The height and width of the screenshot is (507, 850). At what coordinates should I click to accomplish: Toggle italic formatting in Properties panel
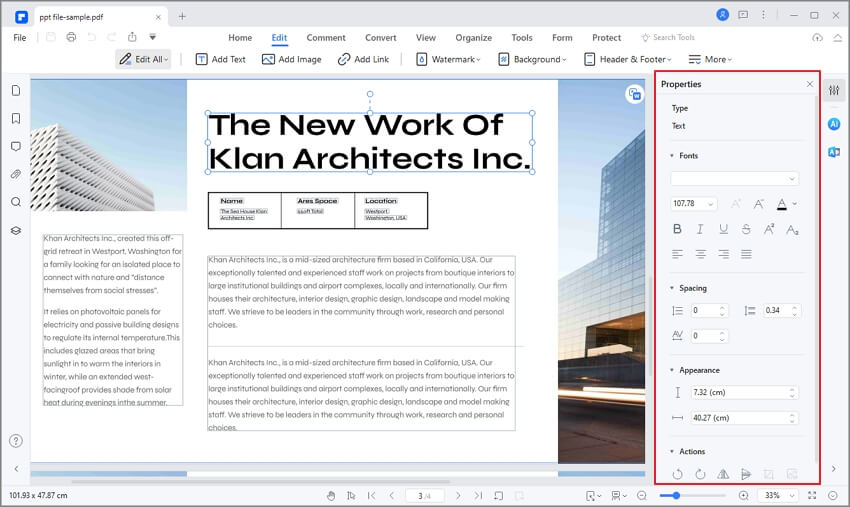tap(700, 229)
